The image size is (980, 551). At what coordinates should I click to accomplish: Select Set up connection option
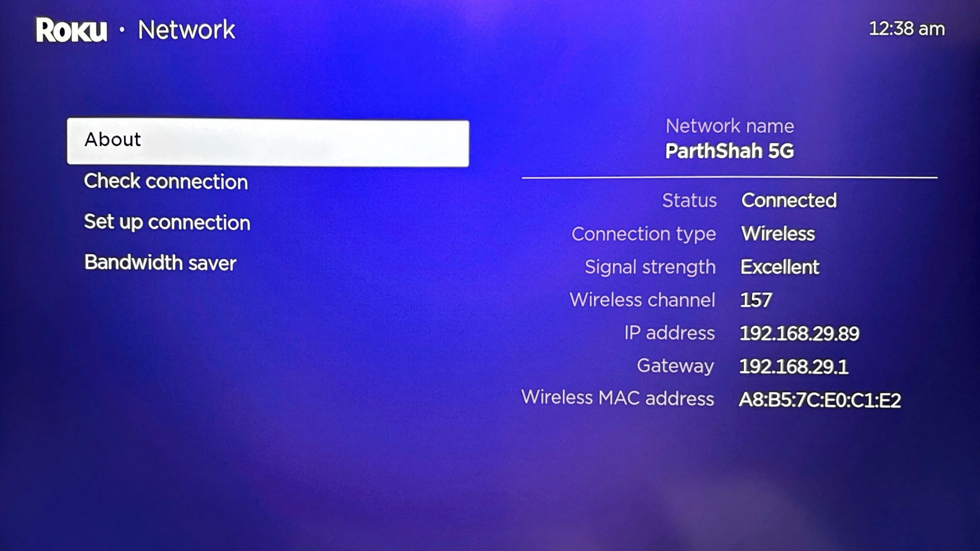pyautogui.click(x=167, y=222)
